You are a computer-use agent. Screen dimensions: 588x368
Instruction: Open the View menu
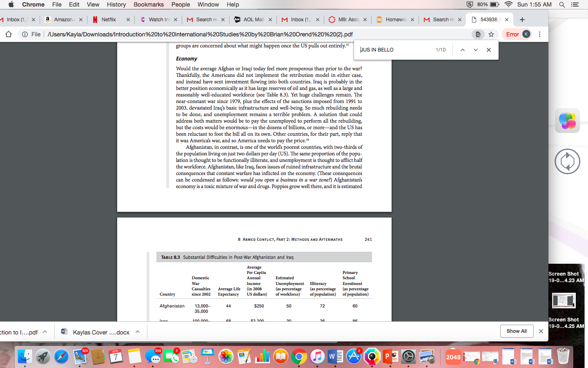click(93, 4)
